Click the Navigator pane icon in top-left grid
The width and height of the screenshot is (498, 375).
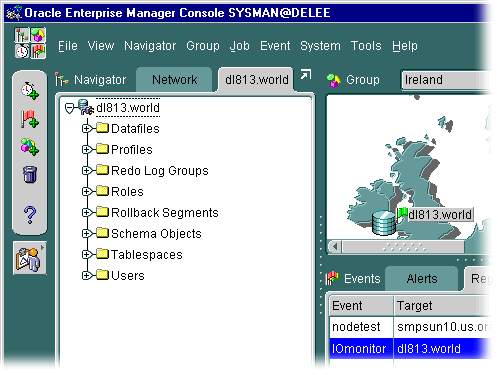click(22, 35)
